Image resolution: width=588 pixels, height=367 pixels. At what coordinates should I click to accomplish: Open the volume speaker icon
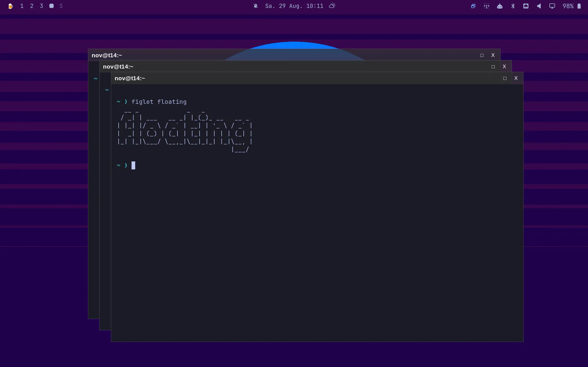(x=539, y=6)
